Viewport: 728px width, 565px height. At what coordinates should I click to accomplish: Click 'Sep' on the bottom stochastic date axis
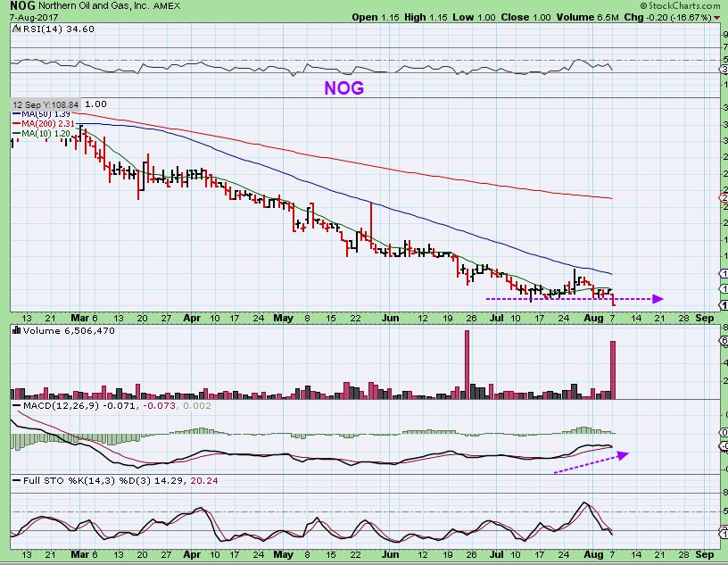click(x=704, y=554)
